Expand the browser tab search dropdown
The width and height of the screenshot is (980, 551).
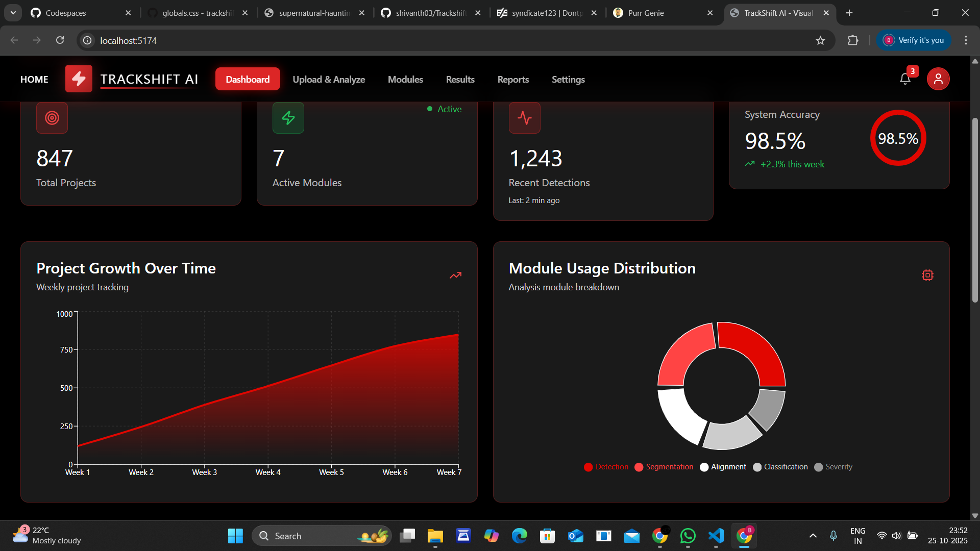tap(13, 13)
